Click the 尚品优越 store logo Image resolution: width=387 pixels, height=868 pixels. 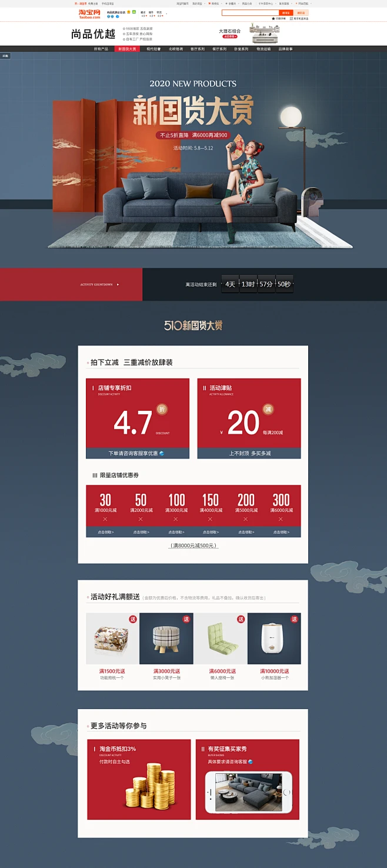tap(93, 34)
